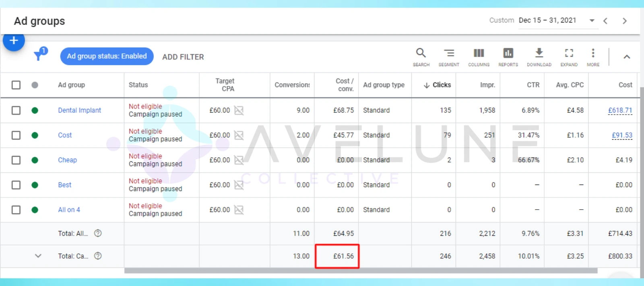Tick the All on 4 row checkbox

[x=16, y=210]
